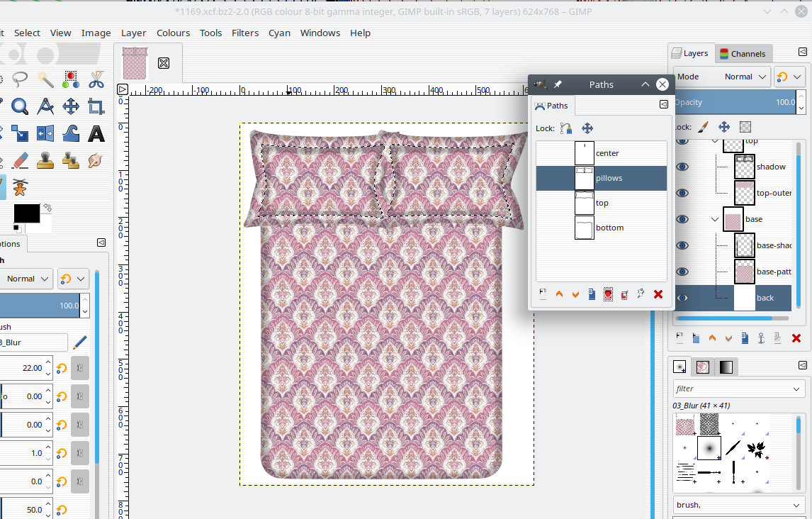Toggle the lock alpha channel button for layers
The image size is (812, 519).
745,127
